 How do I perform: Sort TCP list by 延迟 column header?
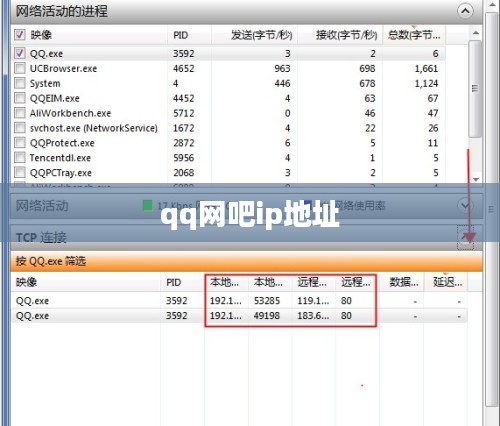pyautogui.click(x=447, y=282)
